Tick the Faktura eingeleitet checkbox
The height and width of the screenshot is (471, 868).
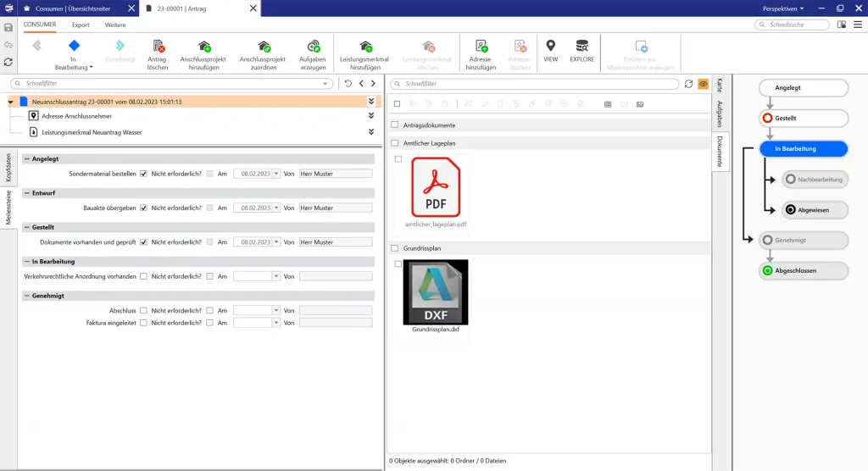[143, 323]
